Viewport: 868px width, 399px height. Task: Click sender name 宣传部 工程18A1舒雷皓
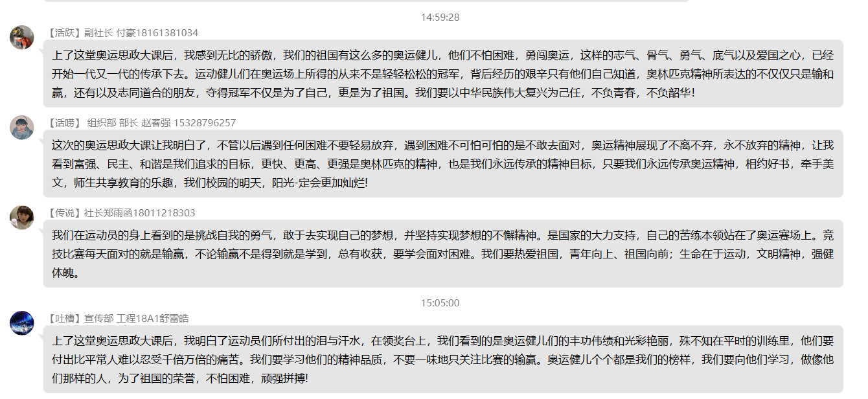pos(136,319)
